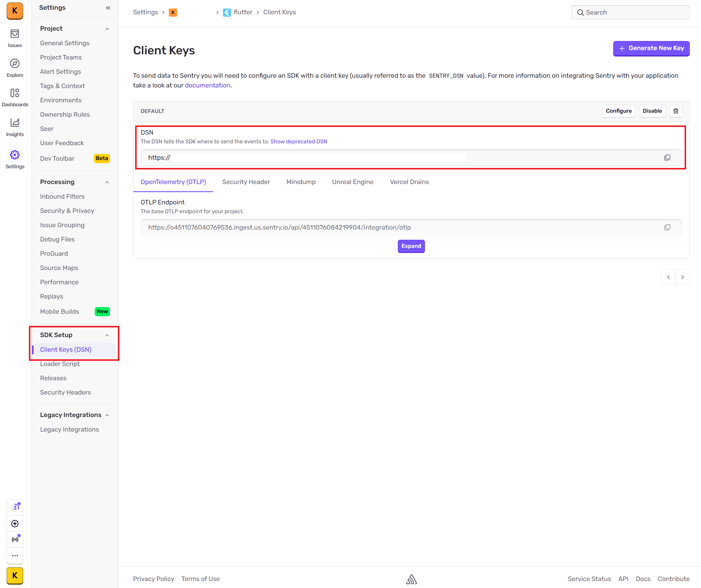Open Seer settings
701x588 pixels.
coord(47,129)
